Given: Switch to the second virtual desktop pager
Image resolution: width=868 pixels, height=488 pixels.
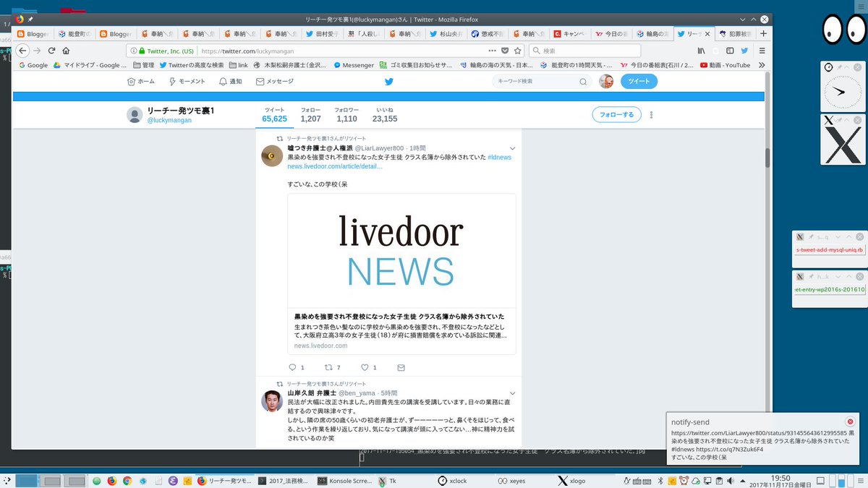Looking at the screenshot, I should (x=51, y=480).
